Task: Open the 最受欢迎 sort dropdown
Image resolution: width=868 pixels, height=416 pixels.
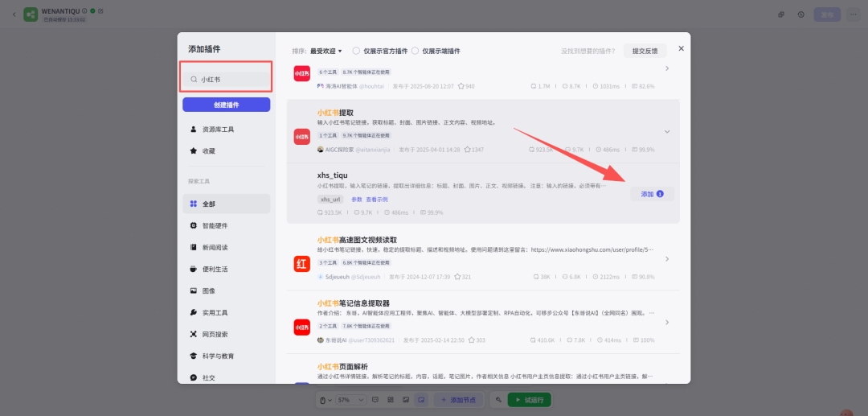Action: tap(326, 51)
